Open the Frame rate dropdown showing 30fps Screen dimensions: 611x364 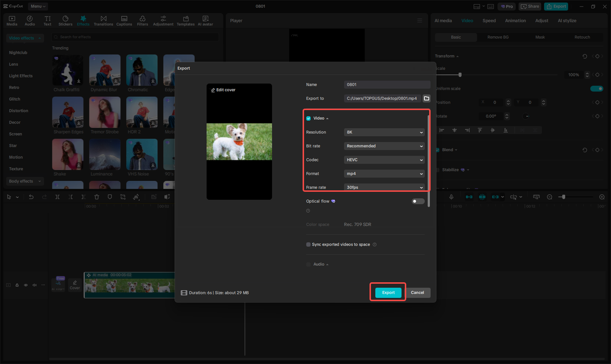(x=384, y=187)
